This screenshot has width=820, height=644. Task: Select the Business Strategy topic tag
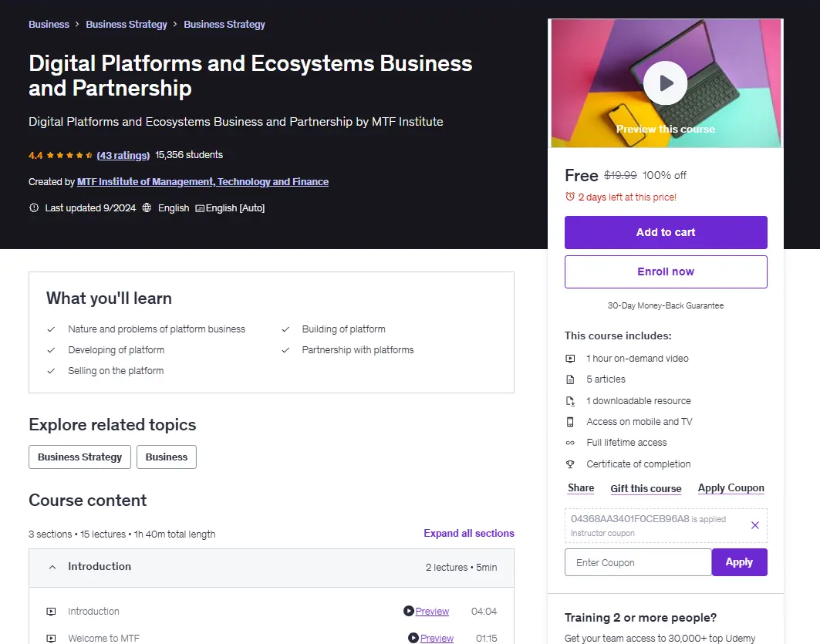click(x=79, y=457)
